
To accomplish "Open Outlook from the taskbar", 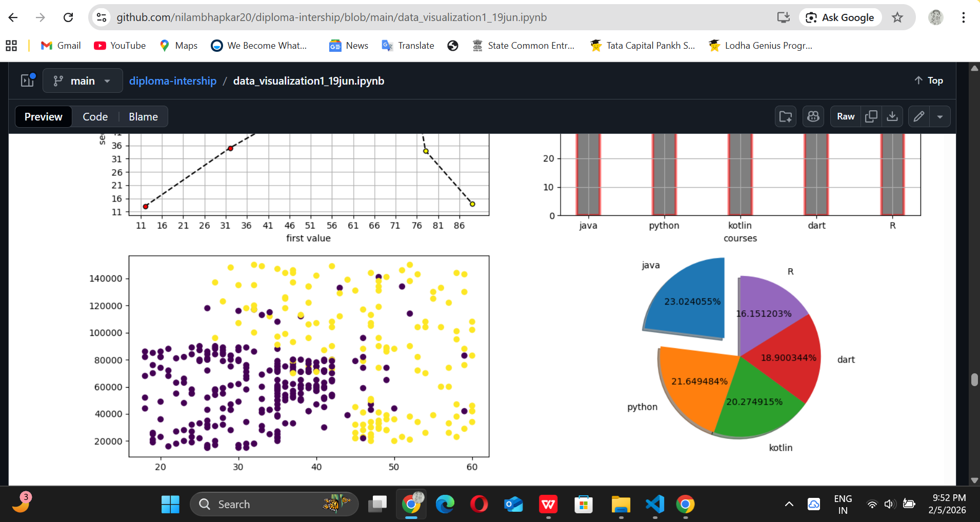I will click(513, 504).
